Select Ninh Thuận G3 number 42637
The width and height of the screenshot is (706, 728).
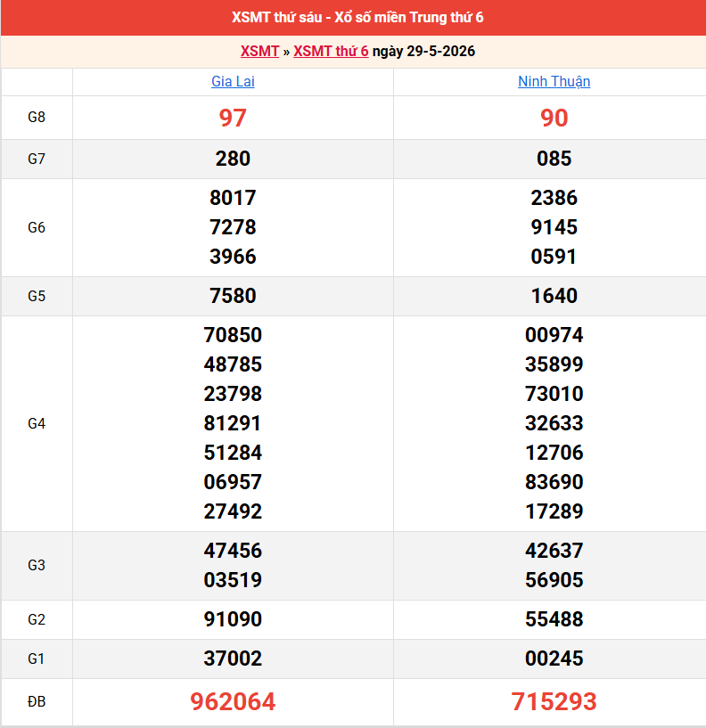554,551
